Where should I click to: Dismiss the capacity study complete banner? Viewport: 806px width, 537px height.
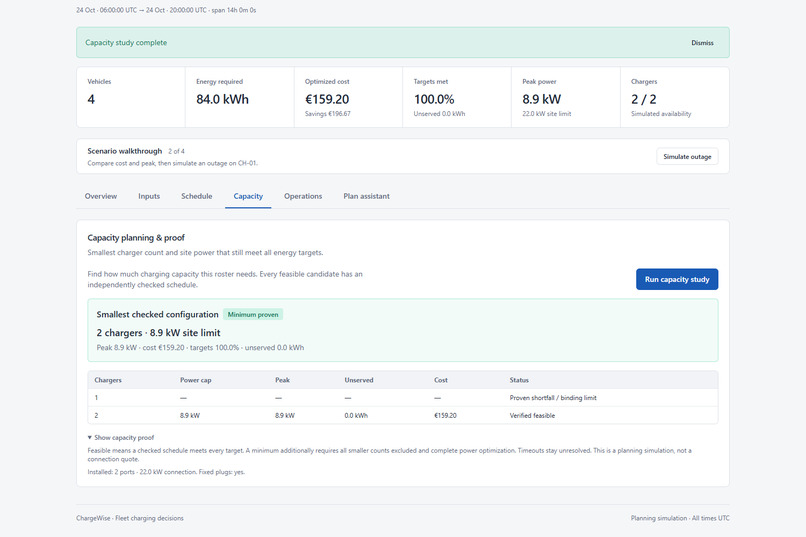(x=702, y=43)
